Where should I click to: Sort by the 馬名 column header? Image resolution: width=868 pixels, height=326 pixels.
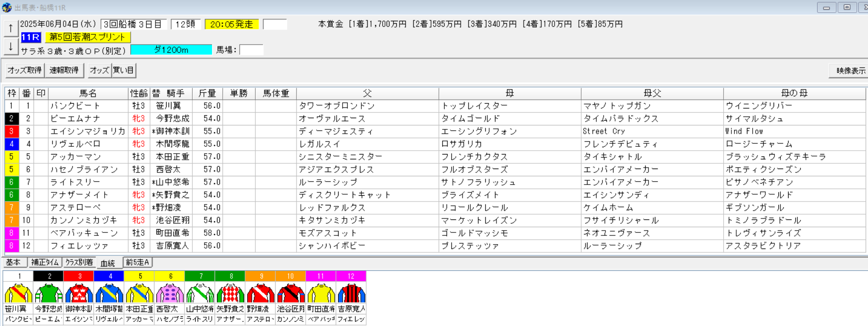(88, 93)
